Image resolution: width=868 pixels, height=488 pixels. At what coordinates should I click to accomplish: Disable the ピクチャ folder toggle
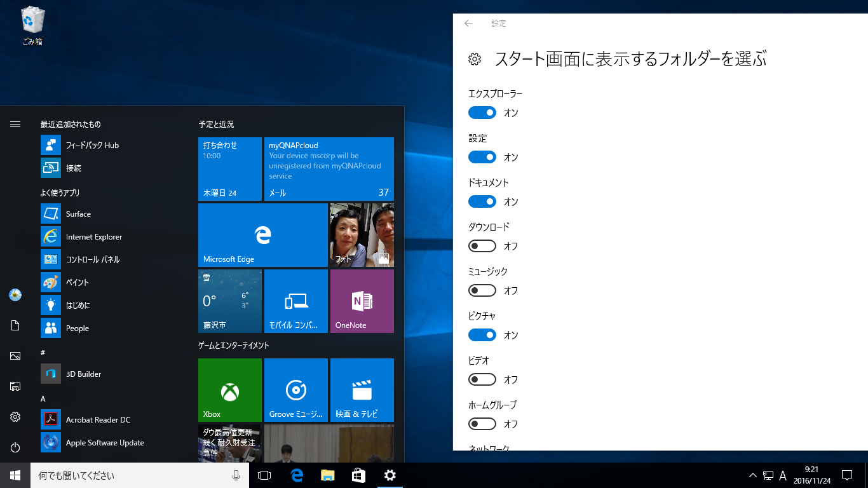[482, 334]
